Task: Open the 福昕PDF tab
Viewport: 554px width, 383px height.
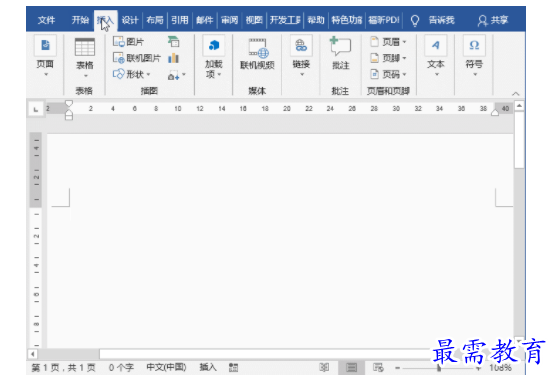Action: tap(384, 20)
